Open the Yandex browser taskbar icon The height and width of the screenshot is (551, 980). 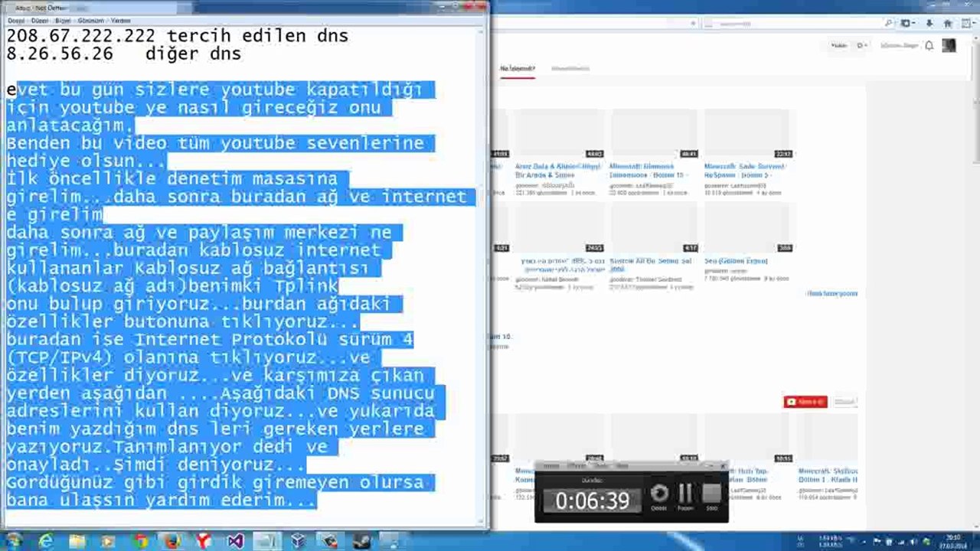click(x=203, y=541)
